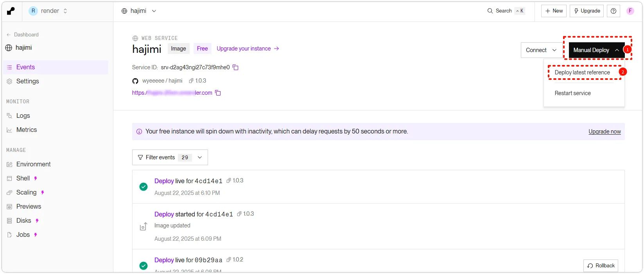Click the New button
This screenshot has width=644, height=274.
click(554, 11)
